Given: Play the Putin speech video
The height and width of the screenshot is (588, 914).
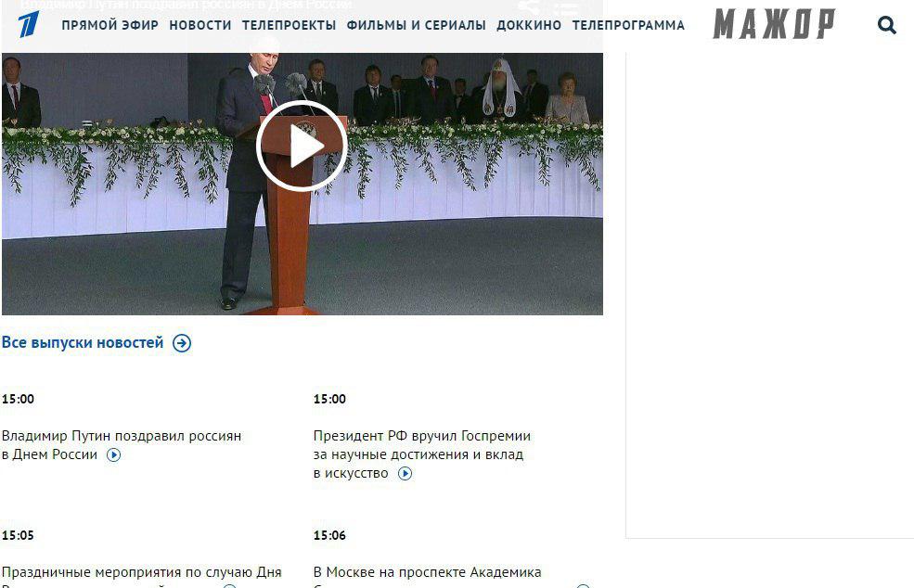Looking at the screenshot, I should [302, 146].
